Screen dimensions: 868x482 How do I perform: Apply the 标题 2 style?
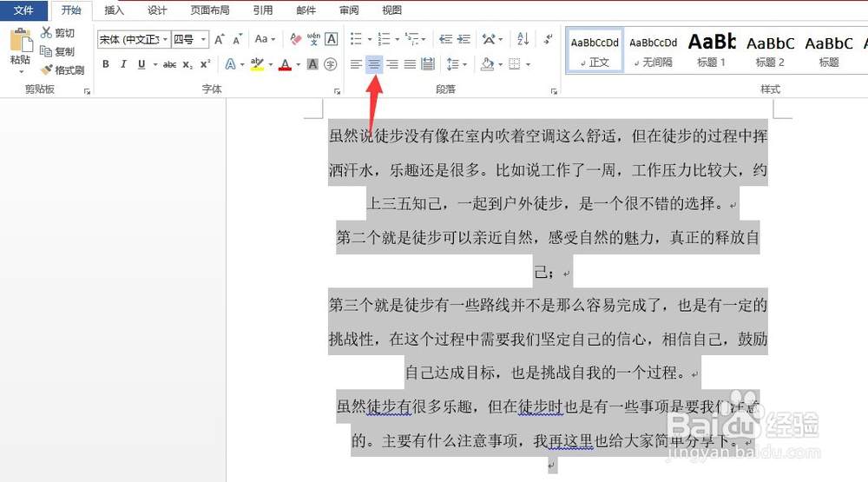coord(770,50)
